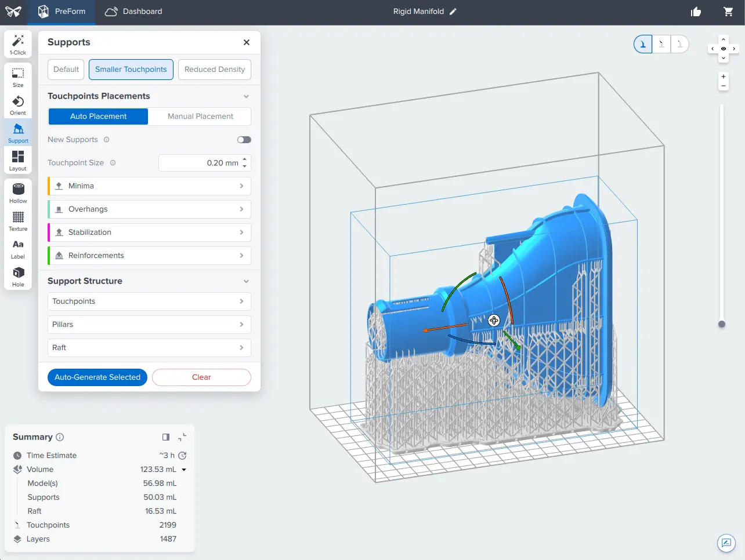Clear the generated supports
Image resolution: width=745 pixels, height=560 pixels.
[x=201, y=377]
